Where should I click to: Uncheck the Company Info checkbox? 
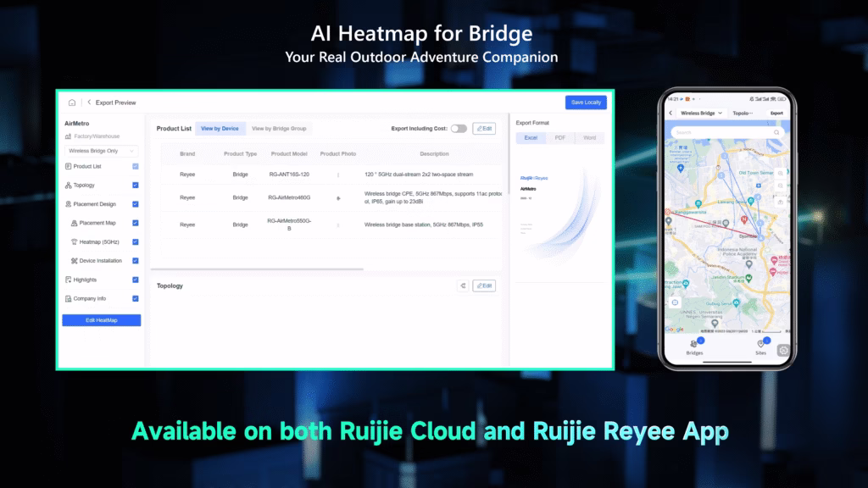point(136,299)
